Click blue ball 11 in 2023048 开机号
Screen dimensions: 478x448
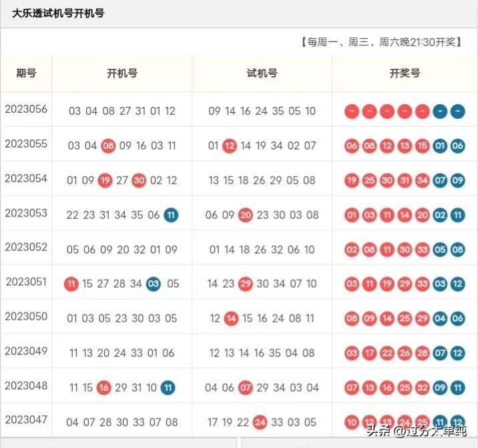pos(168,388)
